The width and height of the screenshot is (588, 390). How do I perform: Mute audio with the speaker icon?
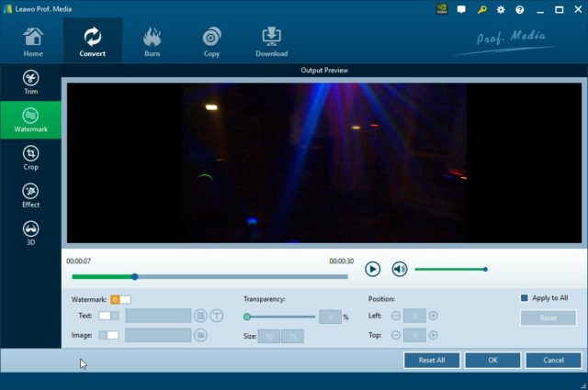[400, 269]
